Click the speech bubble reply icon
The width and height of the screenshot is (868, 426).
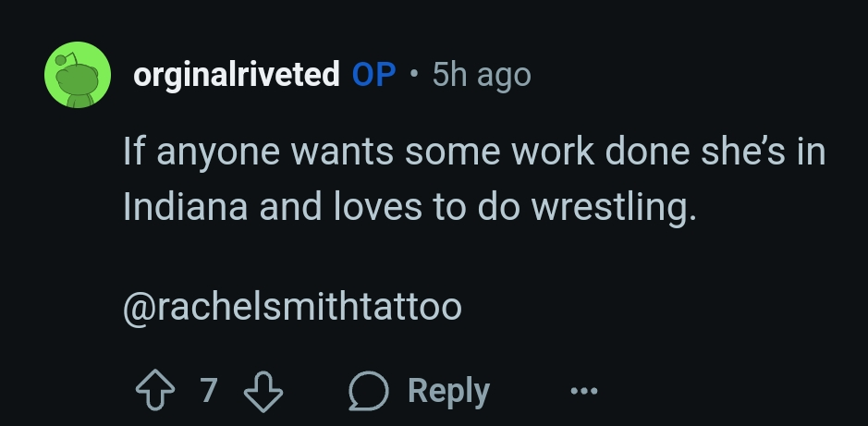tap(367, 392)
